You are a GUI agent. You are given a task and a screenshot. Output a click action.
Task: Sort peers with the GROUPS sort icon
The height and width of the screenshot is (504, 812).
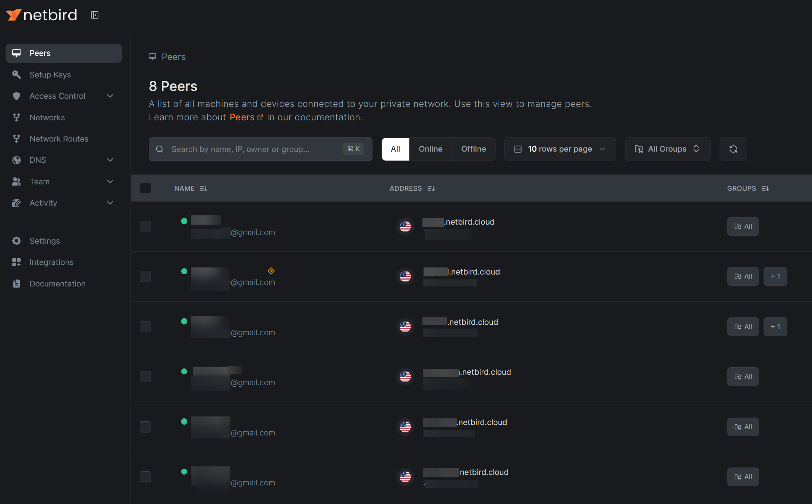click(765, 188)
